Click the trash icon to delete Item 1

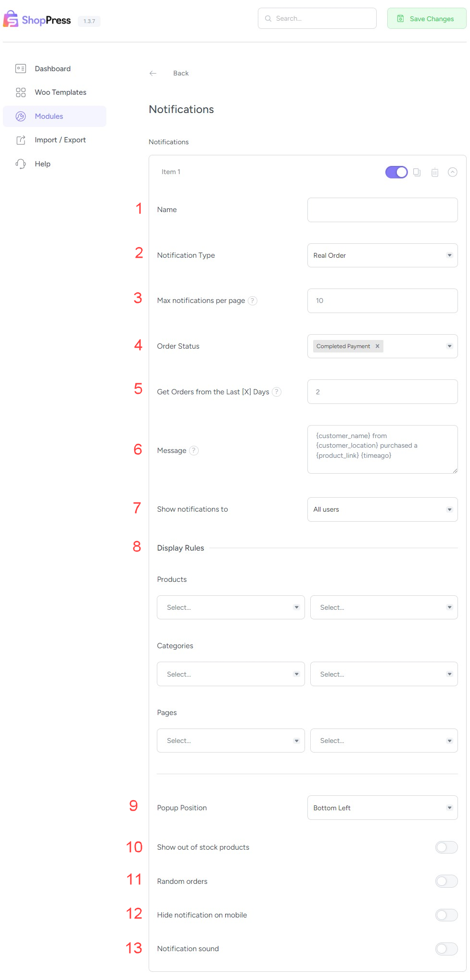(x=435, y=172)
